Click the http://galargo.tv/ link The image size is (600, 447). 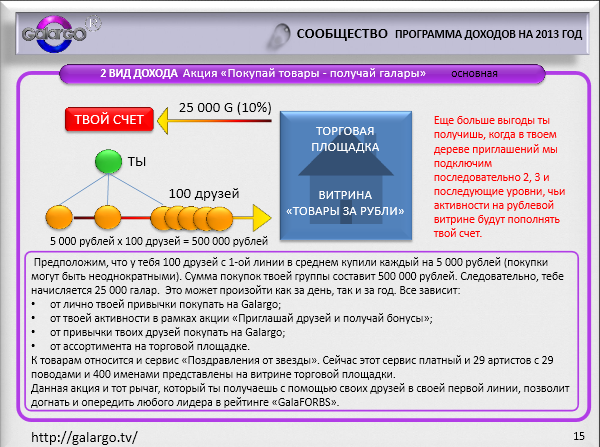84,437
